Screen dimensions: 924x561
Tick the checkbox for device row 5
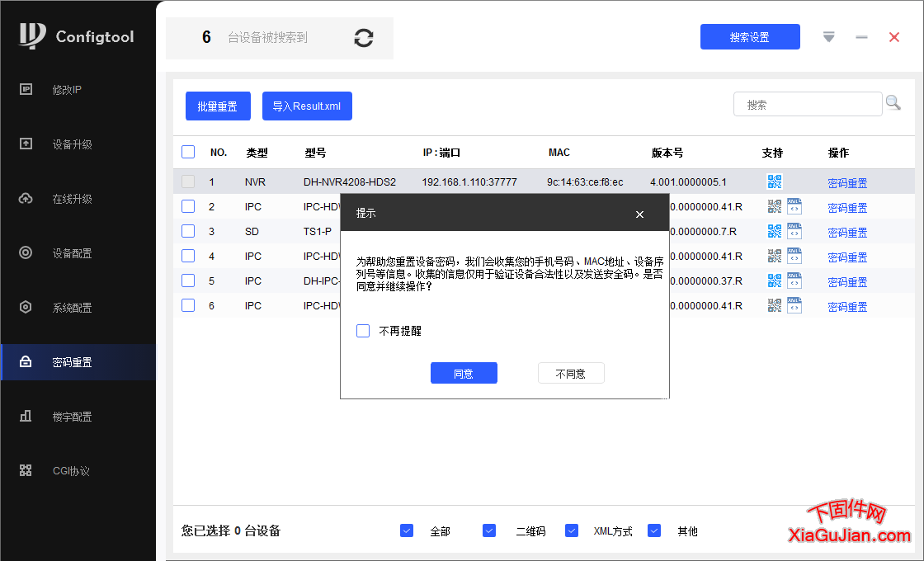(x=188, y=280)
